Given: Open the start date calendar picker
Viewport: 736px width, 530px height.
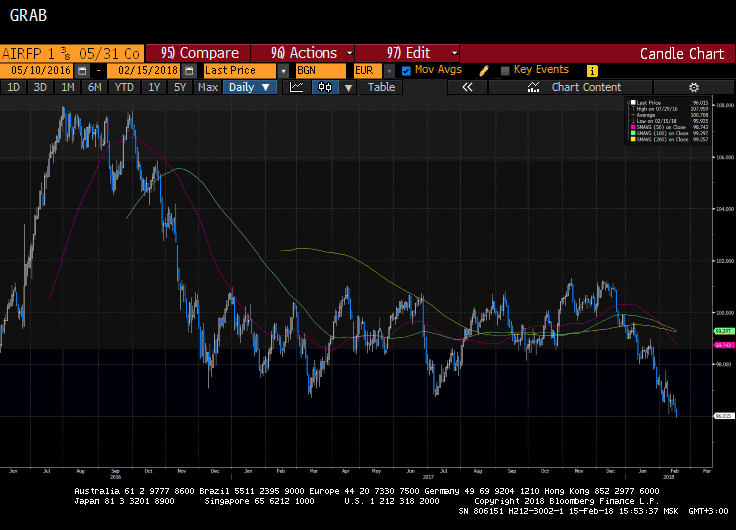Looking at the screenshot, I should point(82,71).
